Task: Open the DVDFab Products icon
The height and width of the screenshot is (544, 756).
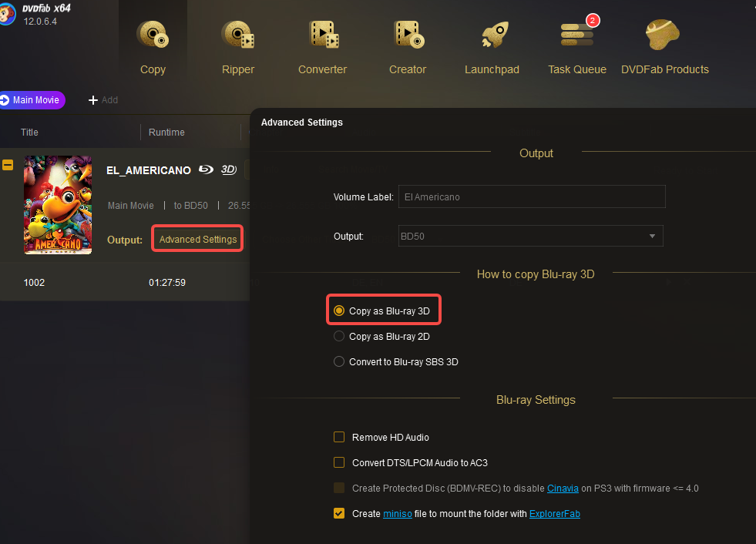Action: point(663,34)
